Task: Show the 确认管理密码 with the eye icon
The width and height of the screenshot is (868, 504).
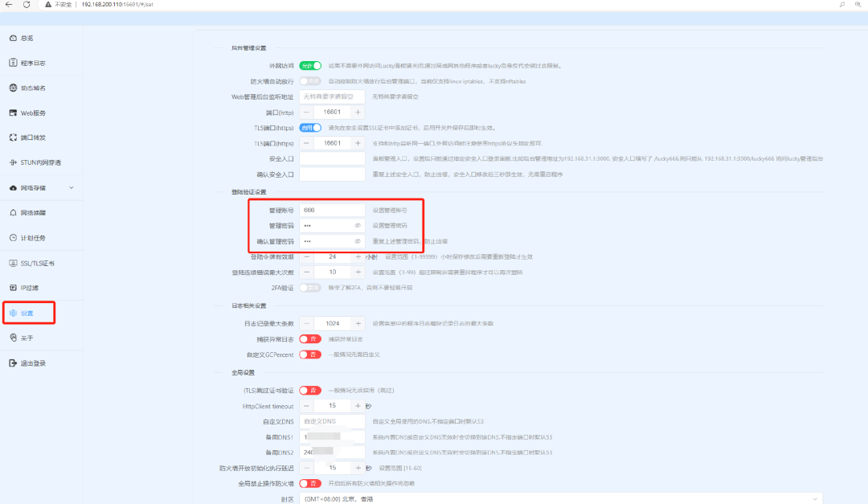Action: (x=358, y=241)
